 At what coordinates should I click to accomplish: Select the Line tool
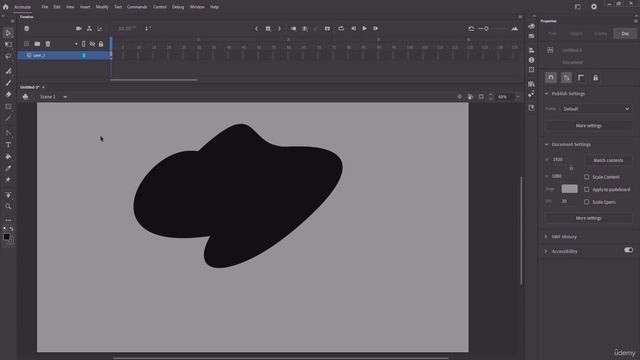8,118
